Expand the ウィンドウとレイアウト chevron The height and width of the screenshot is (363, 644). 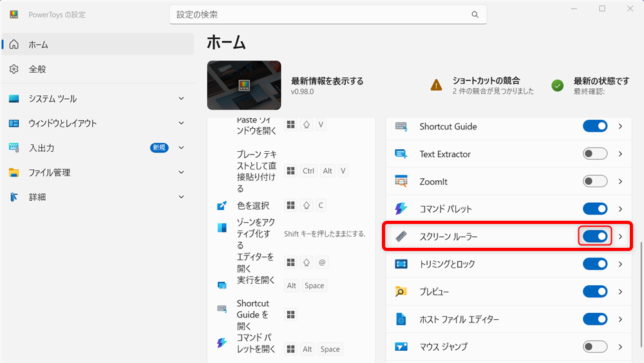pyautogui.click(x=181, y=123)
